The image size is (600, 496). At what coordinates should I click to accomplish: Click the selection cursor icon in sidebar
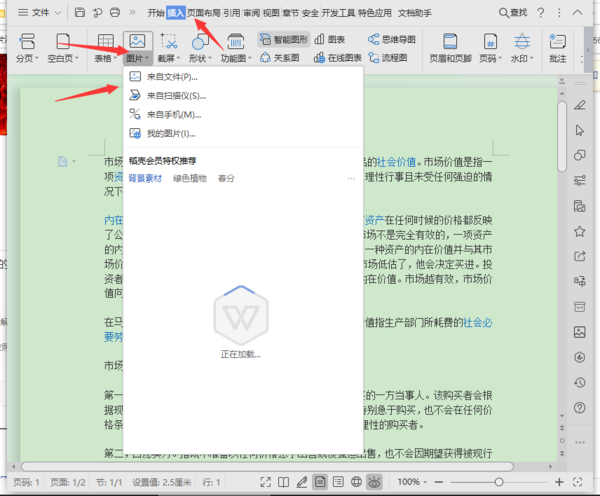(580, 131)
